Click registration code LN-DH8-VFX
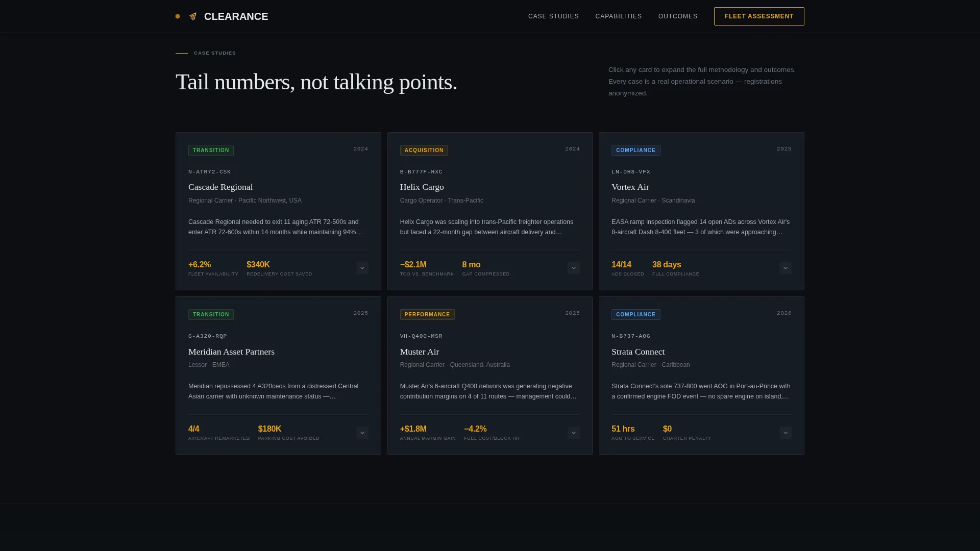The height and width of the screenshot is (551, 980). tap(631, 172)
